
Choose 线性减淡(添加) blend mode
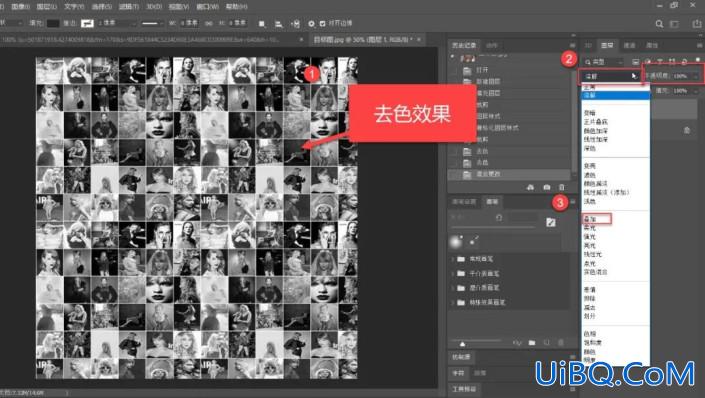(607, 192)
